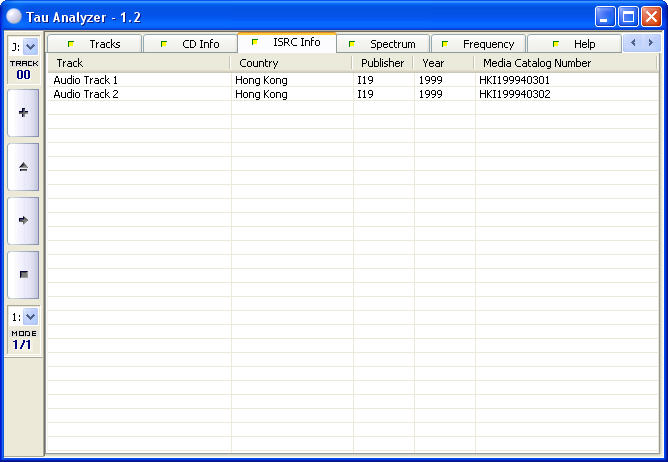Image resolution: width=668 pixels, height=462 pixels.
Task: Click catalog number HKI199940301
Action: click(515, 80)
